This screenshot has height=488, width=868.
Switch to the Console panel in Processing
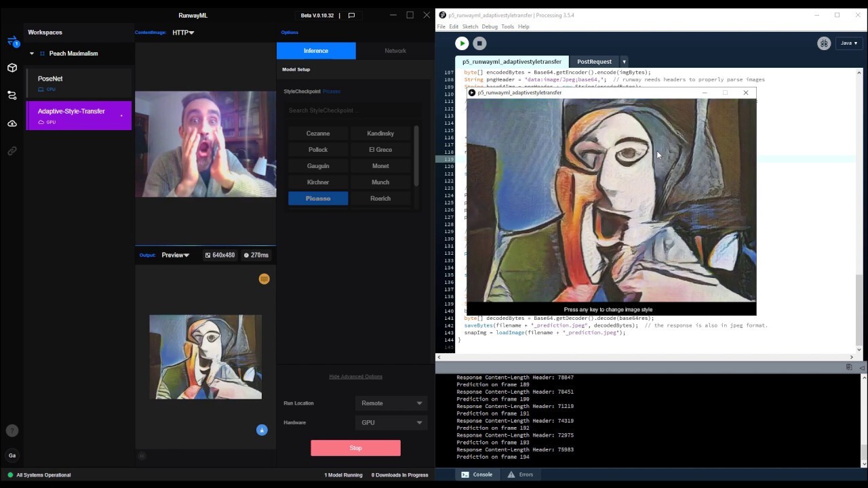(x=477, y=474)
